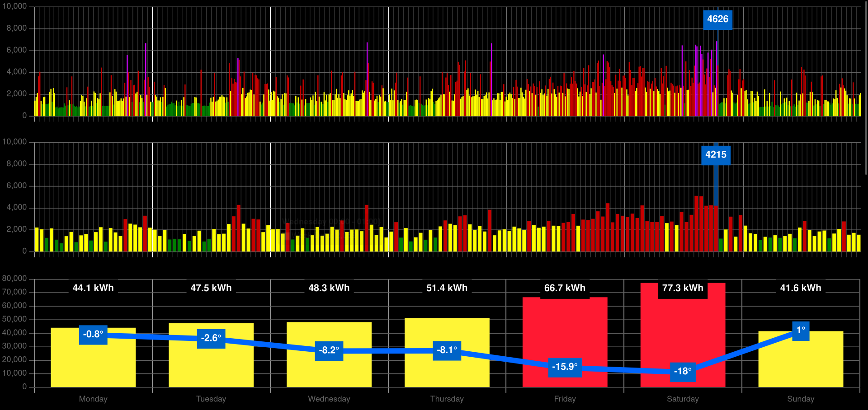Click the -18° temperature marker
This screenshot has width=868, height=410.
[683, 372]
